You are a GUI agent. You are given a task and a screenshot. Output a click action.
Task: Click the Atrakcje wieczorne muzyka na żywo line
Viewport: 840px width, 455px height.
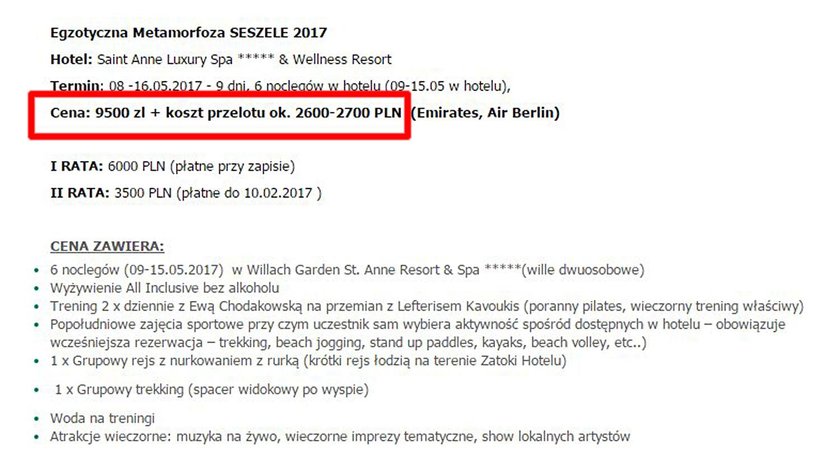tap(340, 436)
